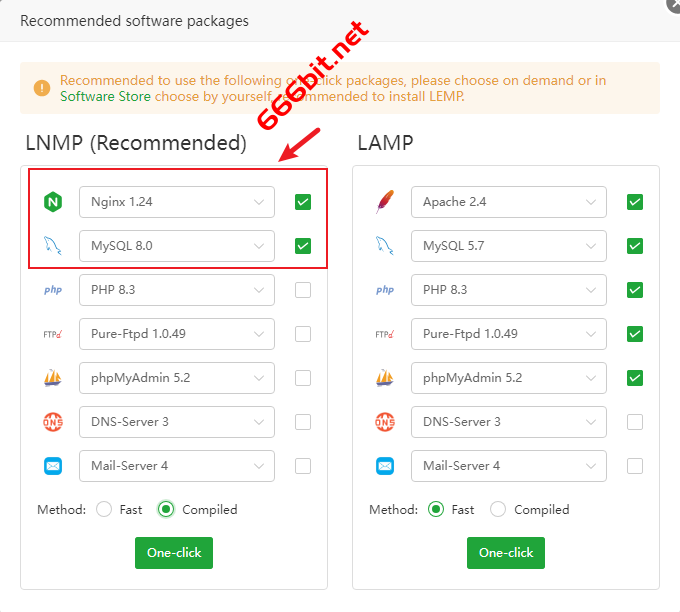Click One-click button under LAMP

506,553
